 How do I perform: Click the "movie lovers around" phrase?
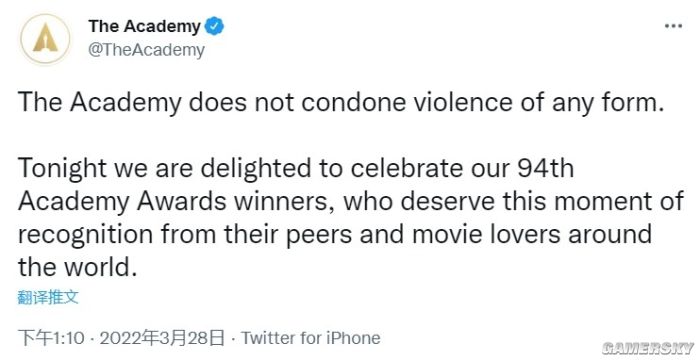(532, 234)
